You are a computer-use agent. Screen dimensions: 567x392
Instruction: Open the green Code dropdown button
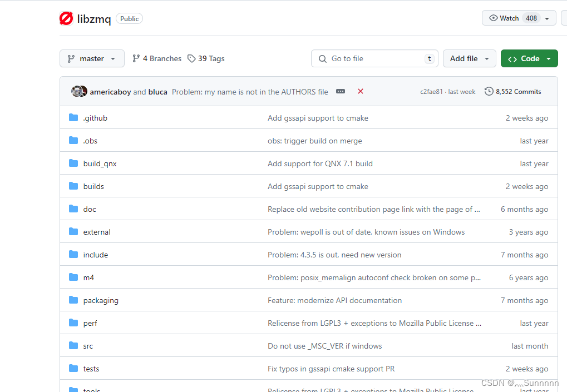point(529,58)
